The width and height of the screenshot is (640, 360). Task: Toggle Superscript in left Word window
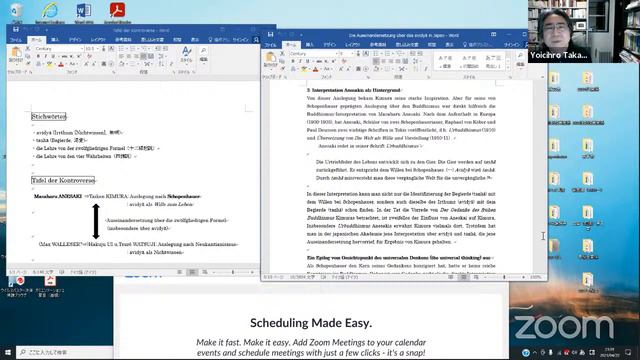(79, 56)
